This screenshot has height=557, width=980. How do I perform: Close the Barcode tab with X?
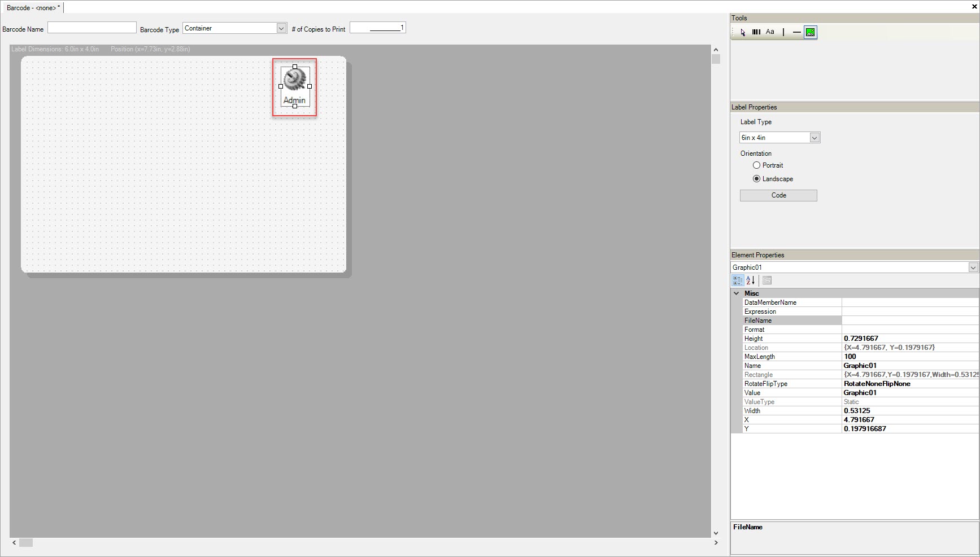point(974,7)
